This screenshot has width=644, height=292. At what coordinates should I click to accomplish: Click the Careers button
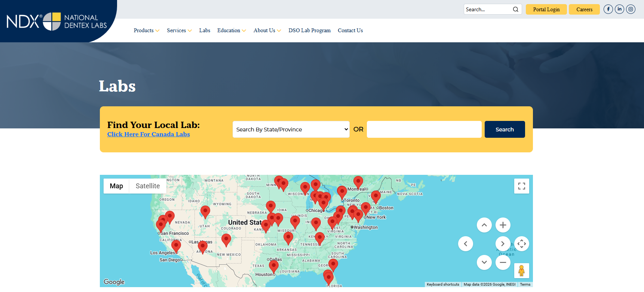click(585, 9)
